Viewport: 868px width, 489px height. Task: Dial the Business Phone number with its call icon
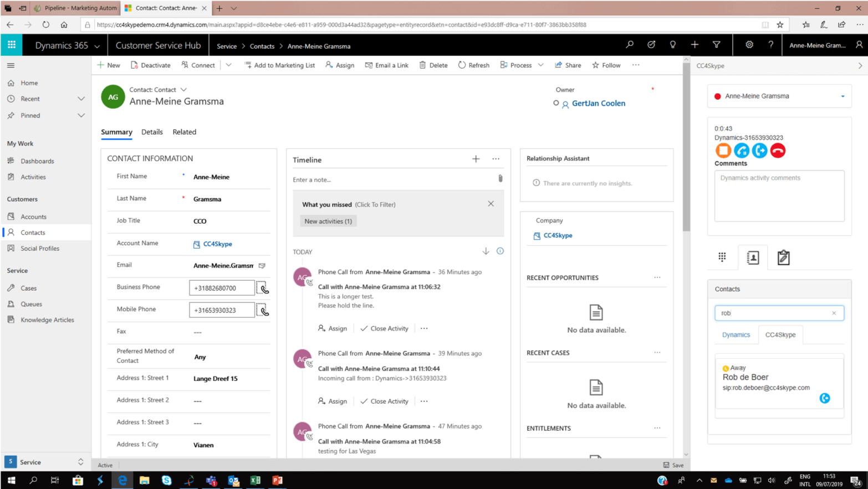263,288
